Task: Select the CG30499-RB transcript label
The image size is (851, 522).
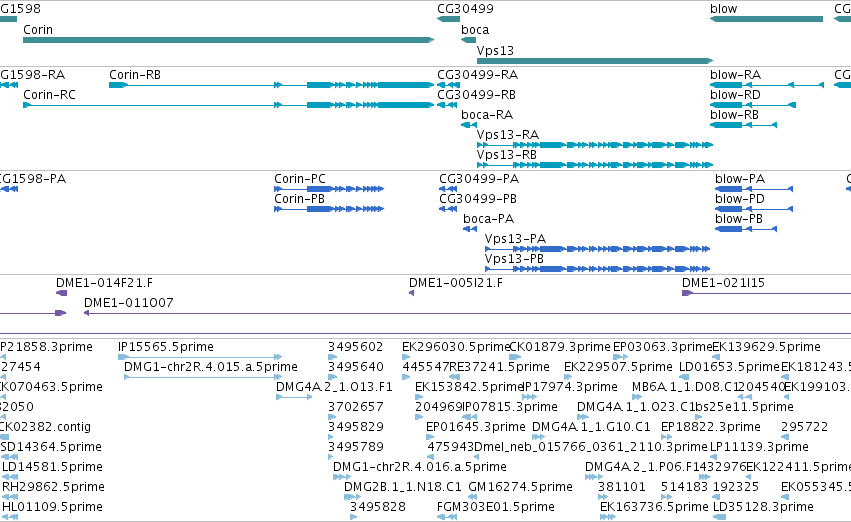Action: pos(477,94)
